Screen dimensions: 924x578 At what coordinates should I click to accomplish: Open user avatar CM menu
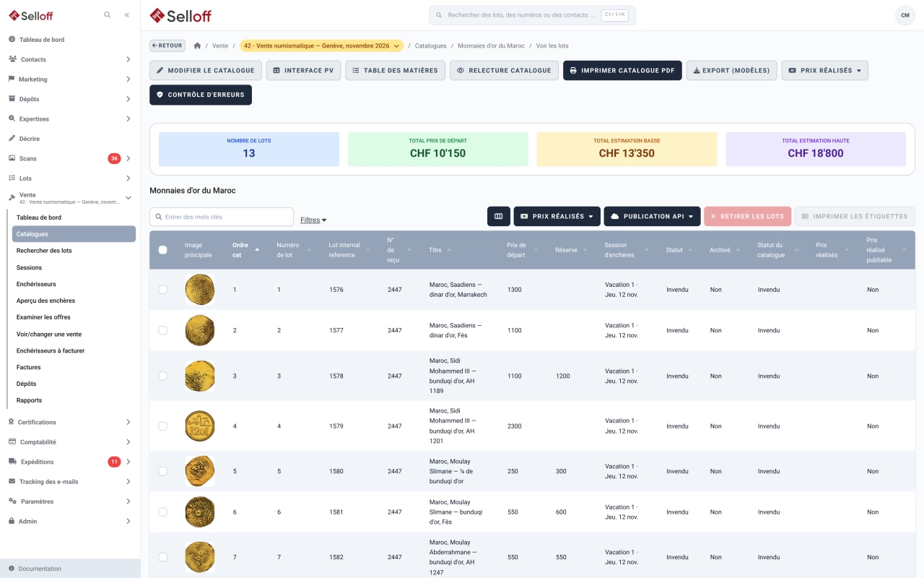click(x=905, y=15)
